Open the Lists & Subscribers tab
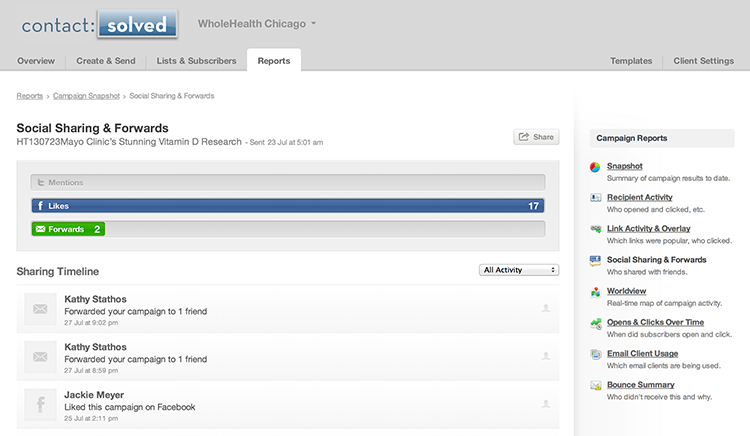The height and width of the screenshot is (436, 750). 197,61
